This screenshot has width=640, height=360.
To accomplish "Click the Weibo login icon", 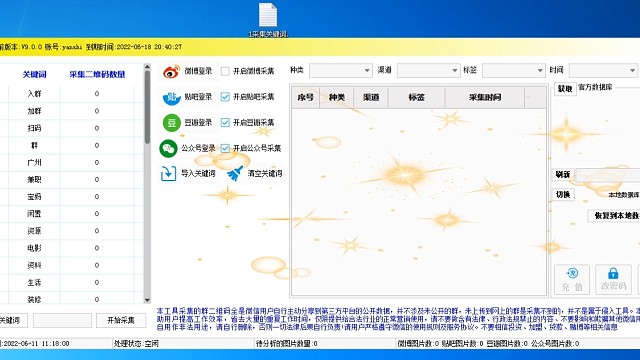I will pos(171,71).
